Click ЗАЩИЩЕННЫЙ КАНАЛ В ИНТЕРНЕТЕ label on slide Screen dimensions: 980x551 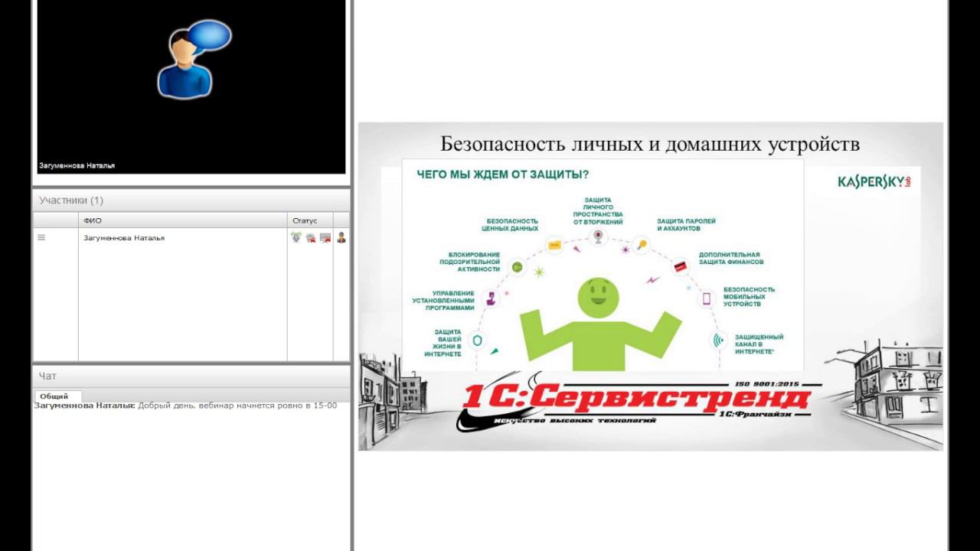point(759,344)
